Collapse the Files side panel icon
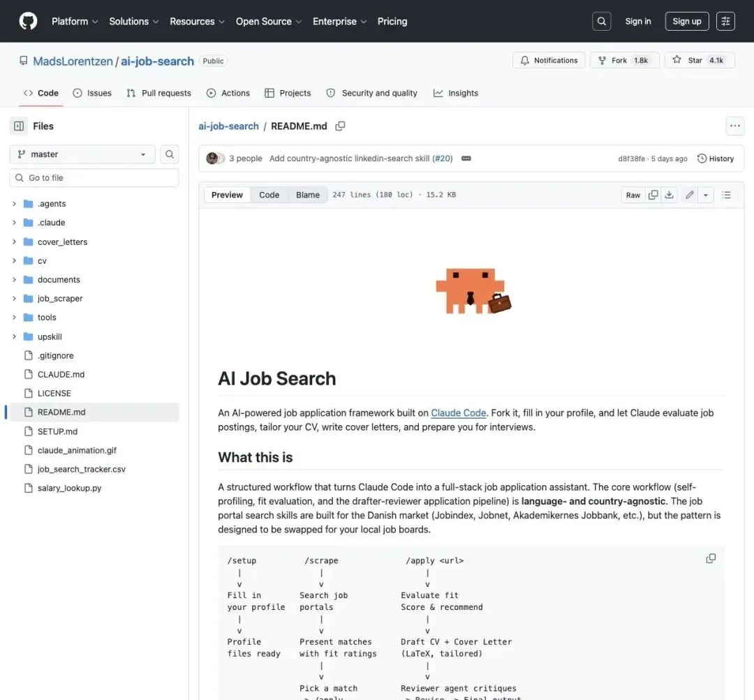This screenshot has width=754, height=700. [x=19, y=126]
